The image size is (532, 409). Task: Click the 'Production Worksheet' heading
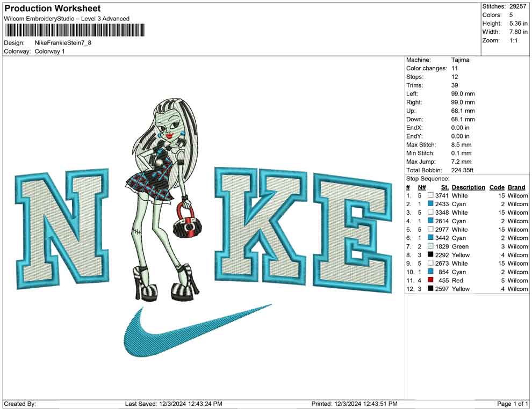pos(53,9)
